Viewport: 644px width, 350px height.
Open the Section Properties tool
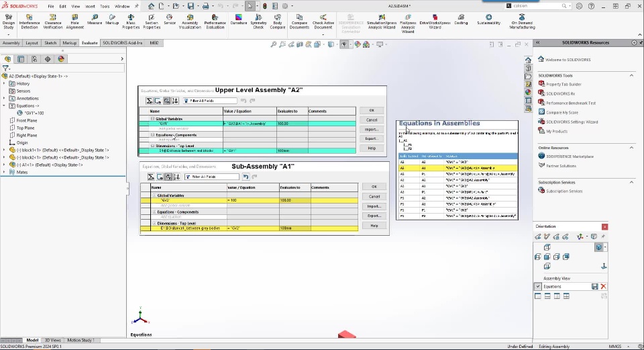click(x=152, y=21)
